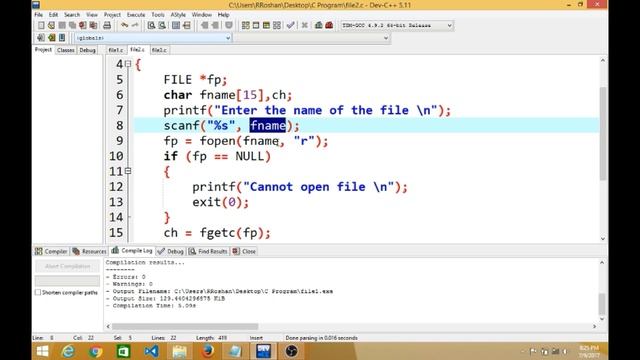
Task: Open the AStyle menu
Action: pyautogui.click(x=178, y=15)
